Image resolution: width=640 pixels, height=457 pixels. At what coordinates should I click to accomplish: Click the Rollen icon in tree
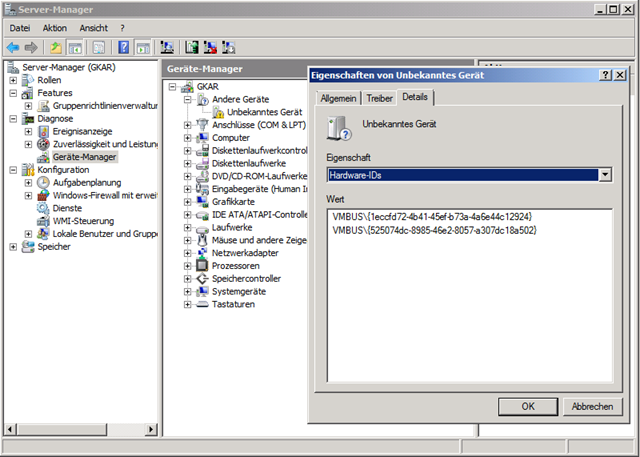click(28, 80)
